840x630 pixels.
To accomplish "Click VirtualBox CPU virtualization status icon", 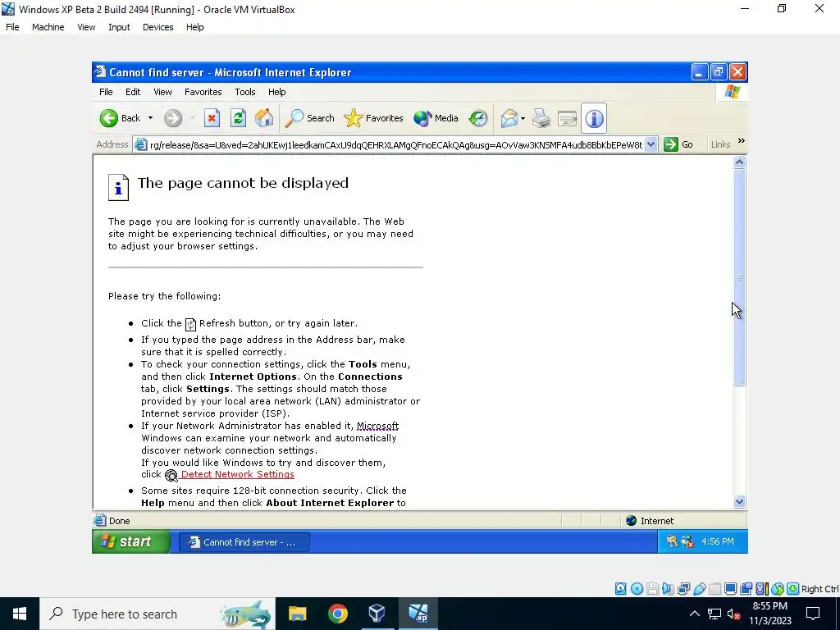I will (761, 589).
